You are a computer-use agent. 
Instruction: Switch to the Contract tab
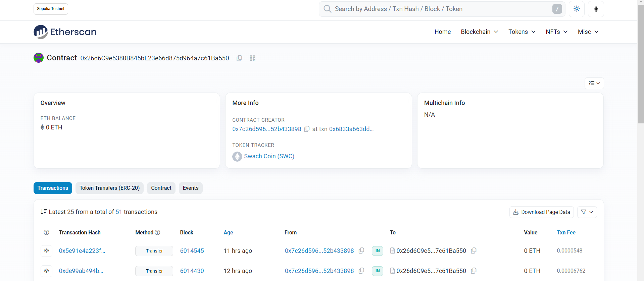coord(161,188)
